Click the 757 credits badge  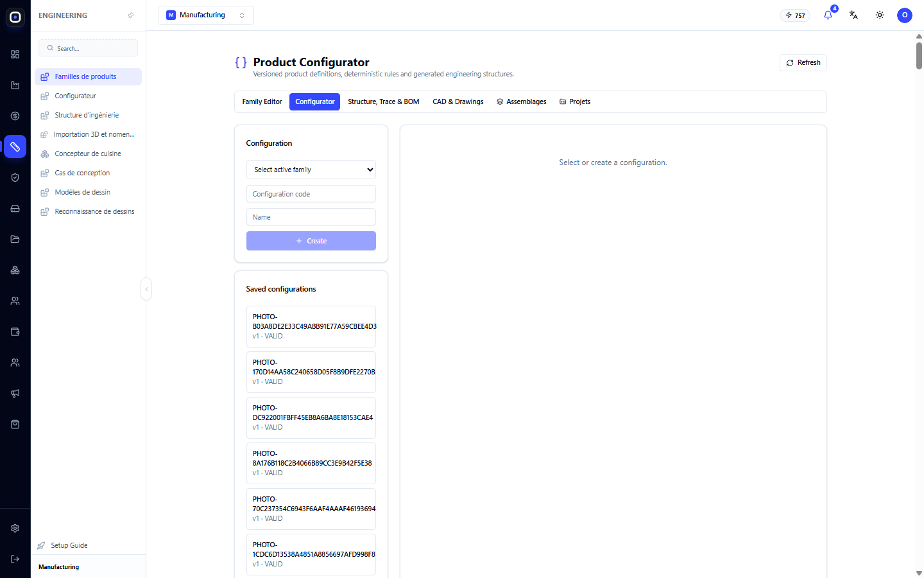click(795, 15)
